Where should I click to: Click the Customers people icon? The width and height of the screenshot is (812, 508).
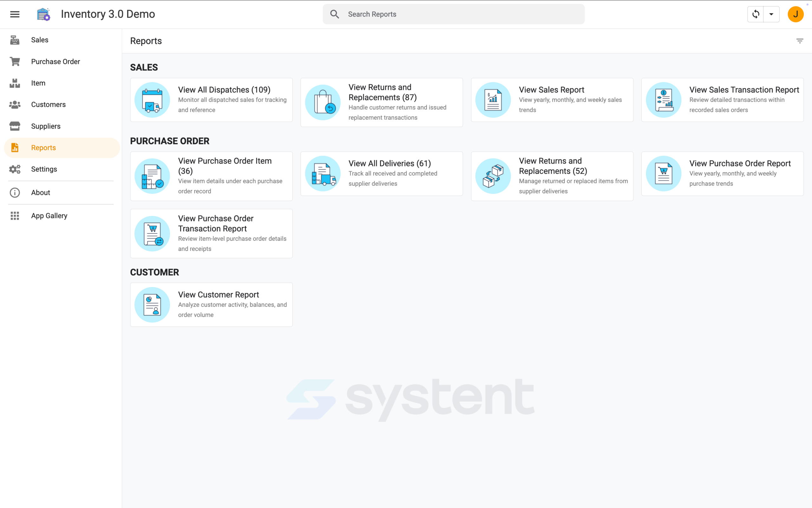(x=15, y=104)
